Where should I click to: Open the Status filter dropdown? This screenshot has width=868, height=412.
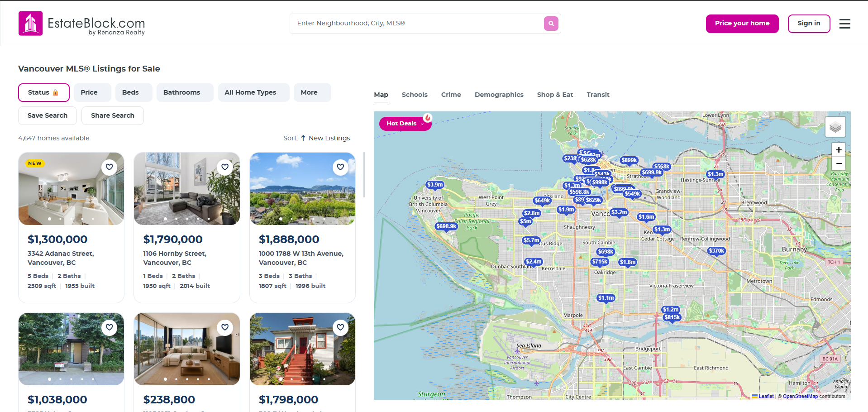[44, 92]
